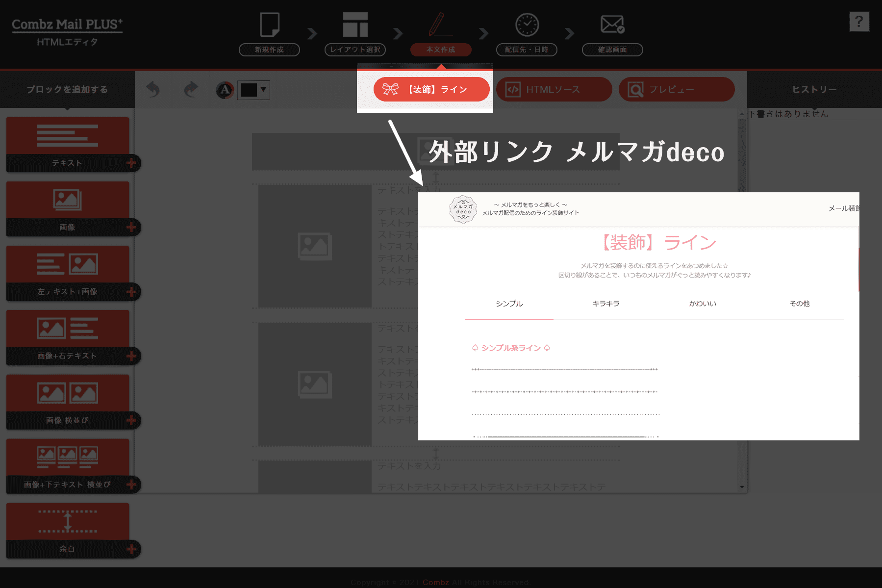This screenshot has width=882, height=588.
Task: Switch to the かわいい tab
Action: click(702, 304)
